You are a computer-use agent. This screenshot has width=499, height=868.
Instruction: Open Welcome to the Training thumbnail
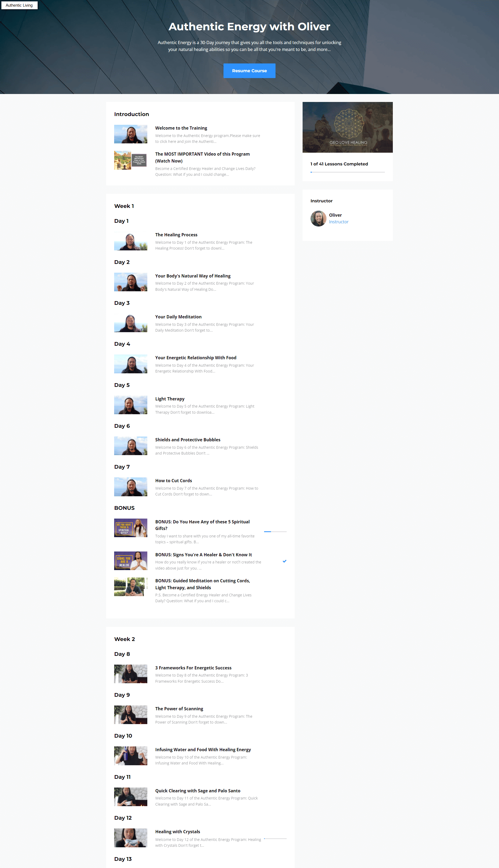[x=131, y=134]
